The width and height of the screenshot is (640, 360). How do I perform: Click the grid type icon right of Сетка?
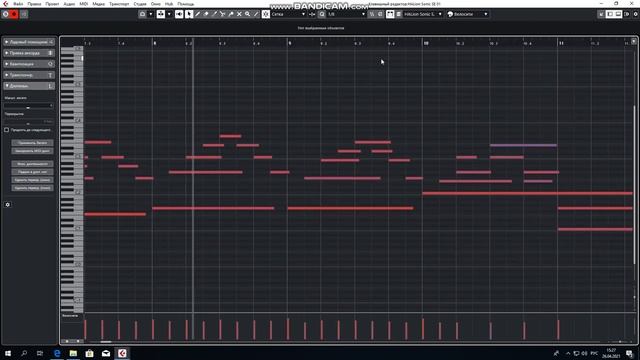click(x=312, y=14)
